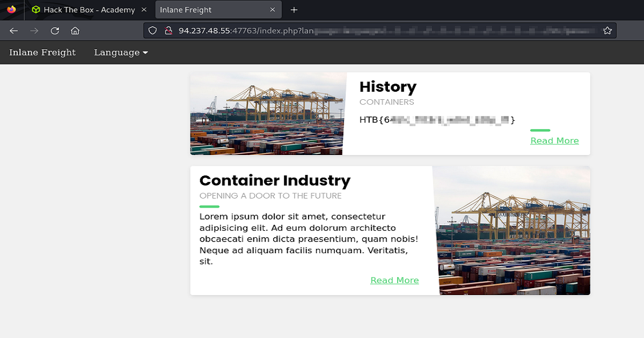644x338 pixels.
Task: Open tracking protection shield info
Action: [153, 31]
